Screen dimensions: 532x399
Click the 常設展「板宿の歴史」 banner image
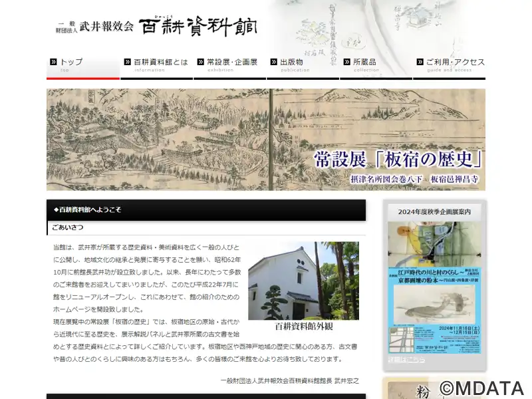pos(266,140)
